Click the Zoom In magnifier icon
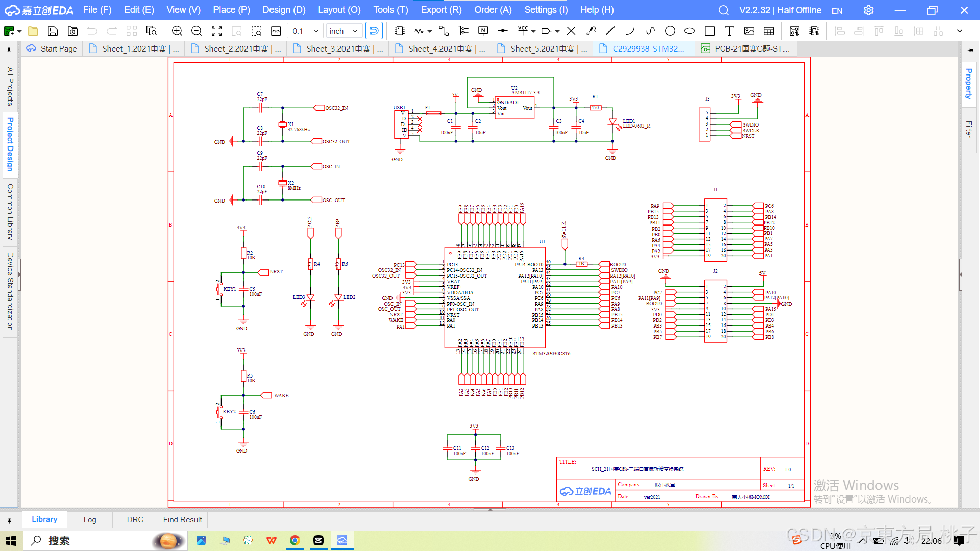The image size is (980, 551). 177,31
